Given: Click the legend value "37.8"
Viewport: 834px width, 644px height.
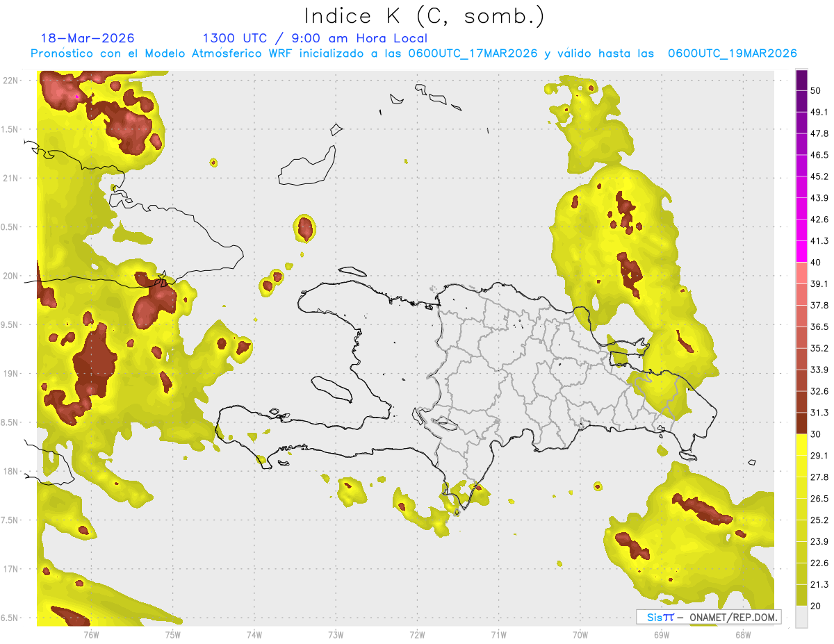Looking at the screenshot, I should point(819,306).
